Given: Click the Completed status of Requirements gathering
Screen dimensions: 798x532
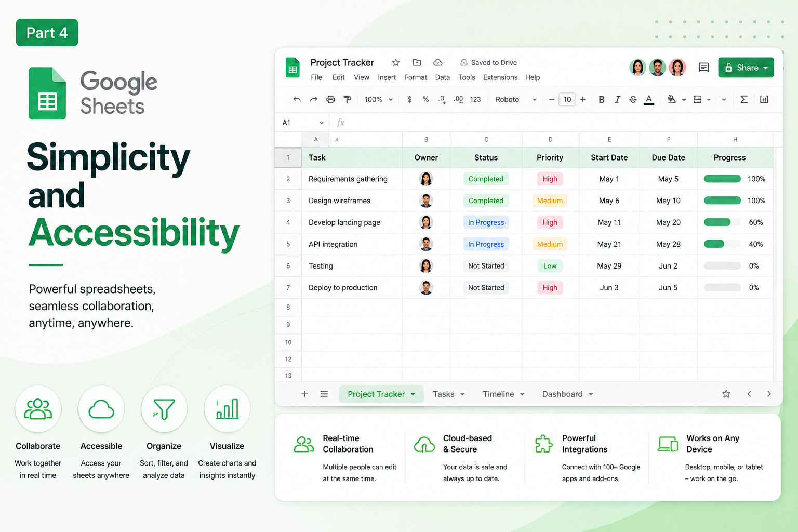Looking at the screenshot, I should tap(486, 179).
